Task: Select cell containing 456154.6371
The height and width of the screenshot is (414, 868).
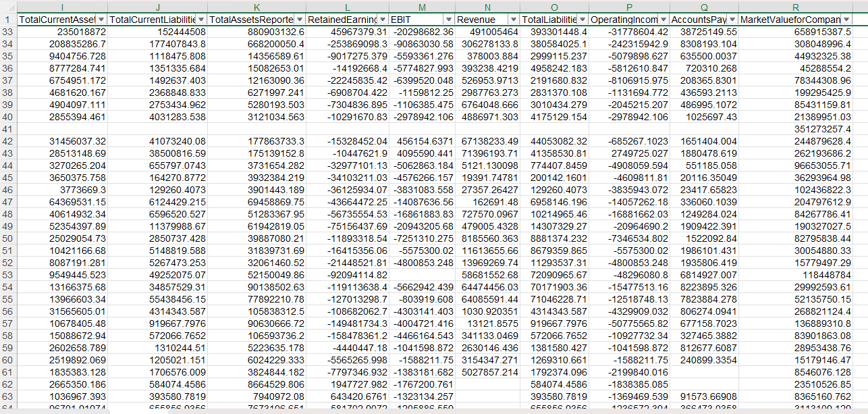Action: [422, 140]
